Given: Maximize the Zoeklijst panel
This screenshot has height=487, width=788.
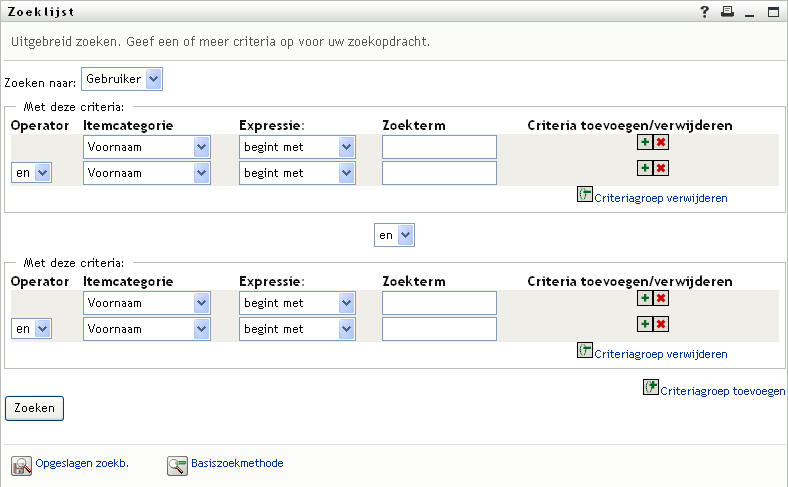Looking at the screenshot, I should (773, 12).
